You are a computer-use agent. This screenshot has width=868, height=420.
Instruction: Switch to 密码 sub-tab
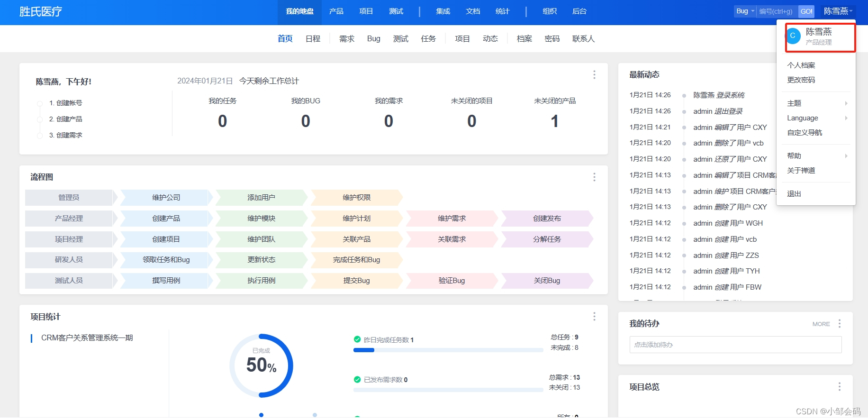552,39
